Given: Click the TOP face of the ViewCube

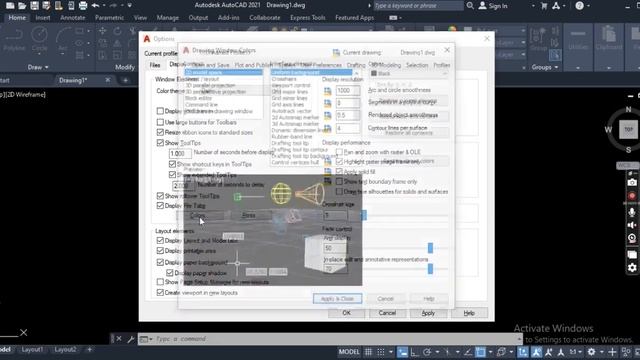Looking at the screenshot, I should point(629,129).
